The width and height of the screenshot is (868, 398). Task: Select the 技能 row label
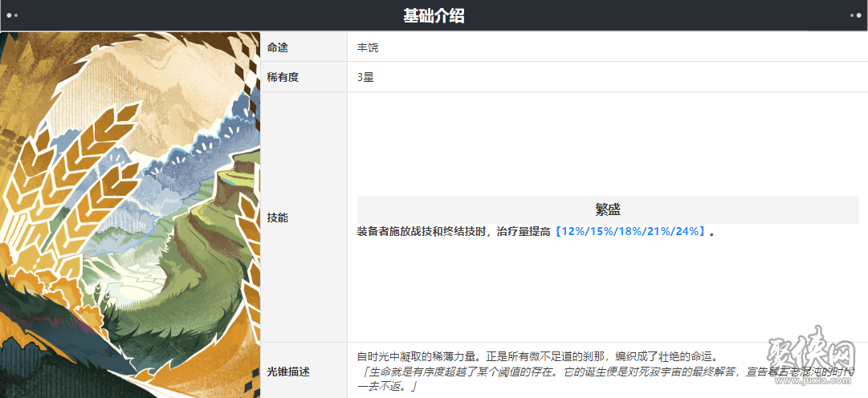click(x=277, y=218)
